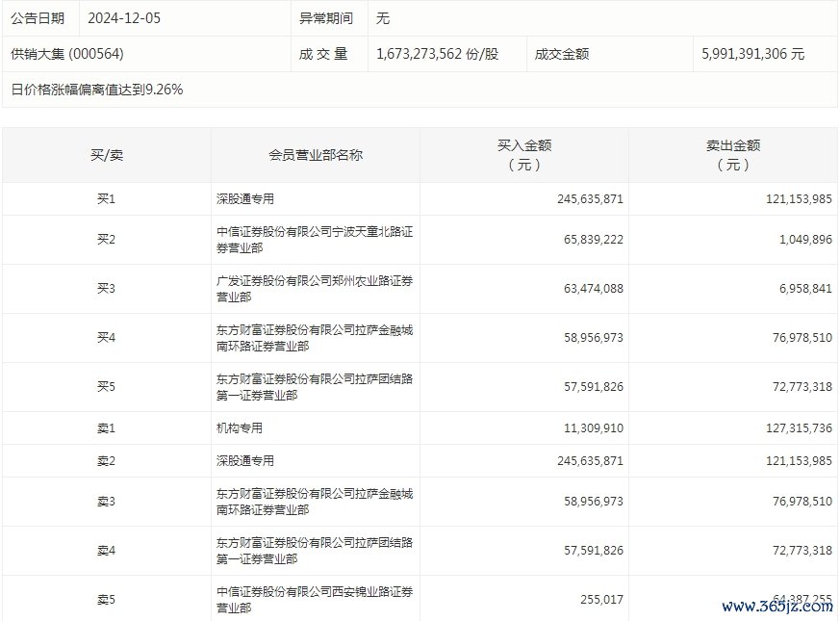Select 245,635,871 in the 卖2 row
Image resolution: width=840 pixels, height=621 pixels.
(x=590, y=460)
